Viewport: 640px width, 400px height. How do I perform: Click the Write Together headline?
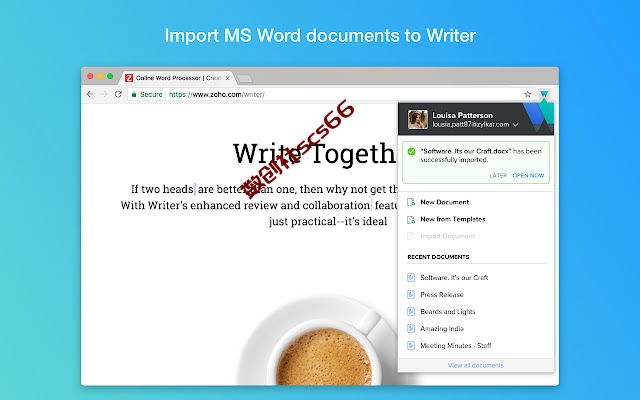click(x=315, y=154)
